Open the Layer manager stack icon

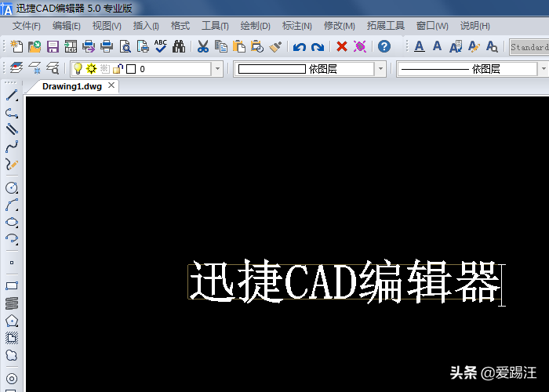tap(16, 67)
